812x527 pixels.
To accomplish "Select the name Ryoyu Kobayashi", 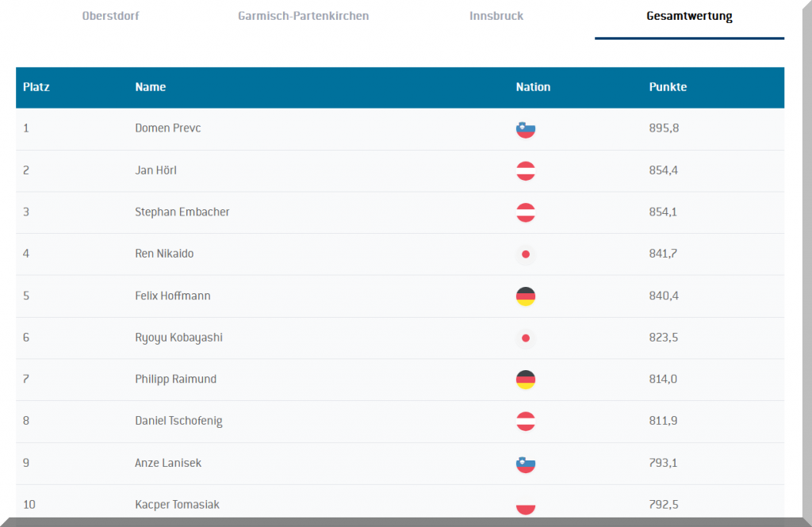I will pos(178,338).
